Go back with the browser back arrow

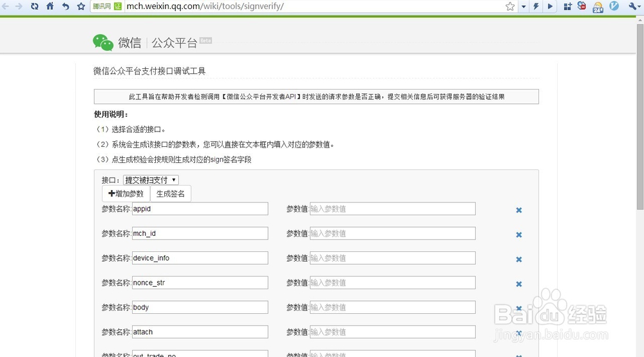point(5,6)
